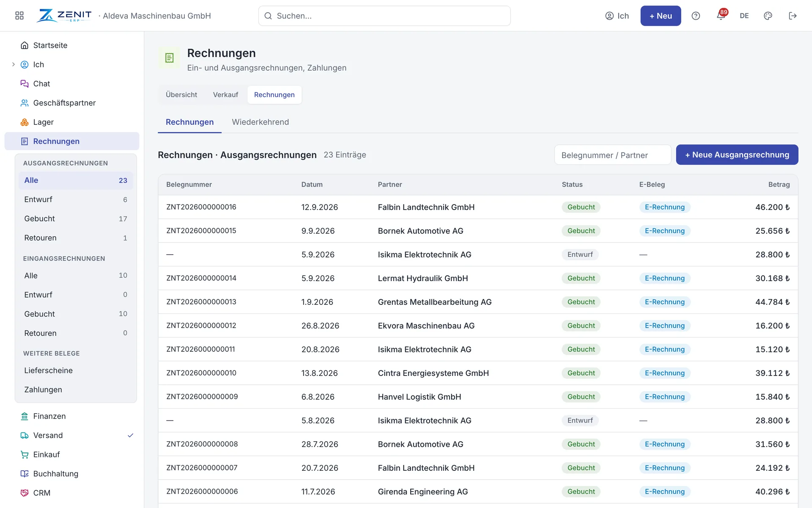Open Zahlungen under Weitere Belege

tap(76, 389)
